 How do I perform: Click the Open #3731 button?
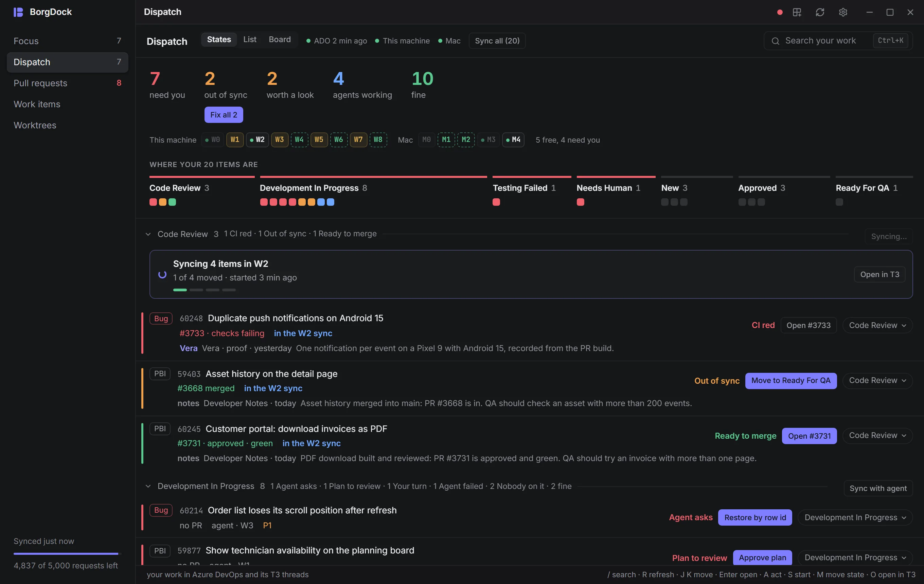point(809,436)
